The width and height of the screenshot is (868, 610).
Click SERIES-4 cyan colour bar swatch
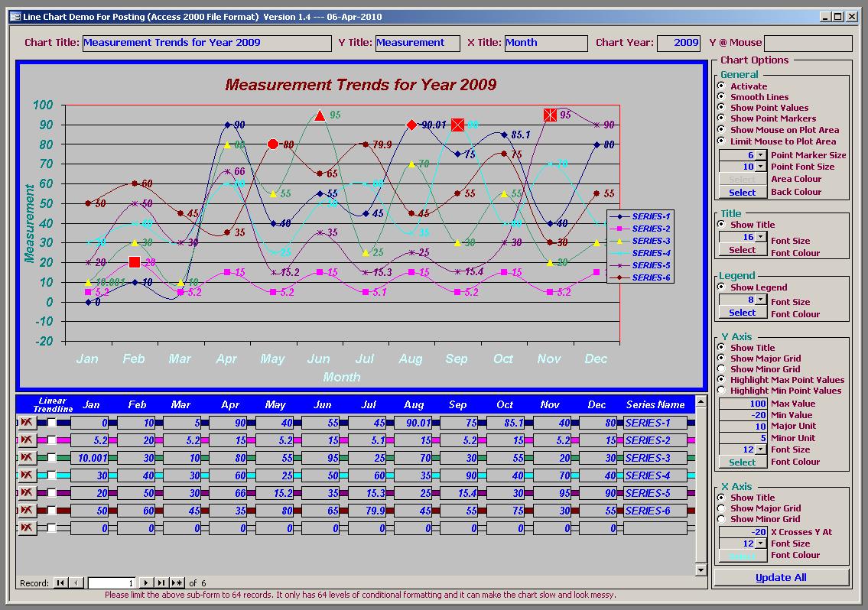click(691, 475)
